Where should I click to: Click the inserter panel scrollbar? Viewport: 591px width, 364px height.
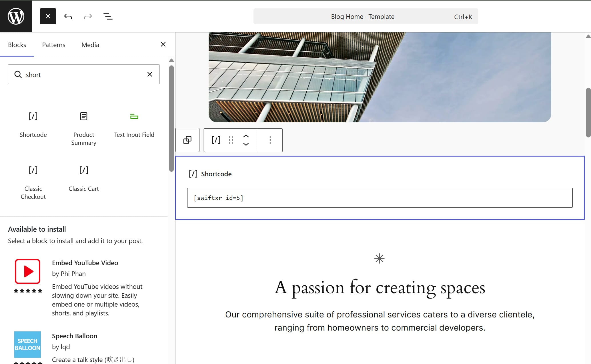click(x=171, y=119)
